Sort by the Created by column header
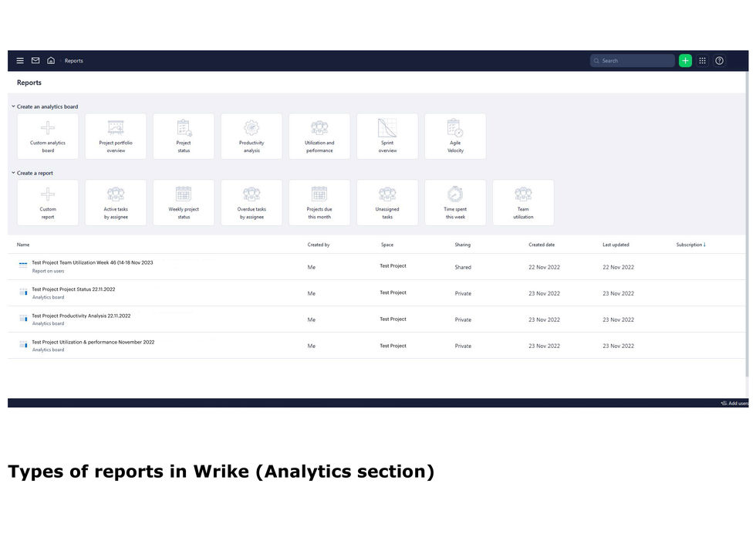The image size is (756, 534). coord(319,245)
